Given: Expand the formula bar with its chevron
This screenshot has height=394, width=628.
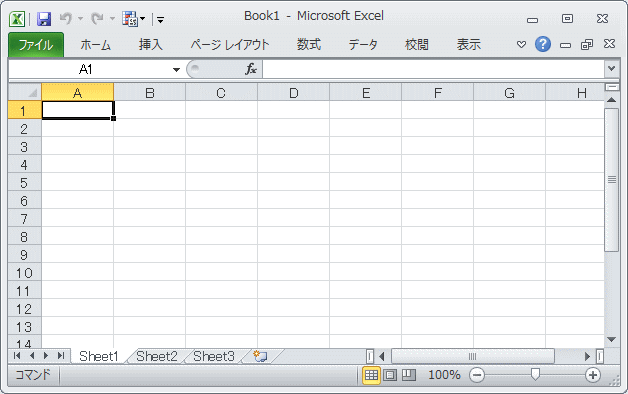Looking at the screenshot, I should pos(612,68).
